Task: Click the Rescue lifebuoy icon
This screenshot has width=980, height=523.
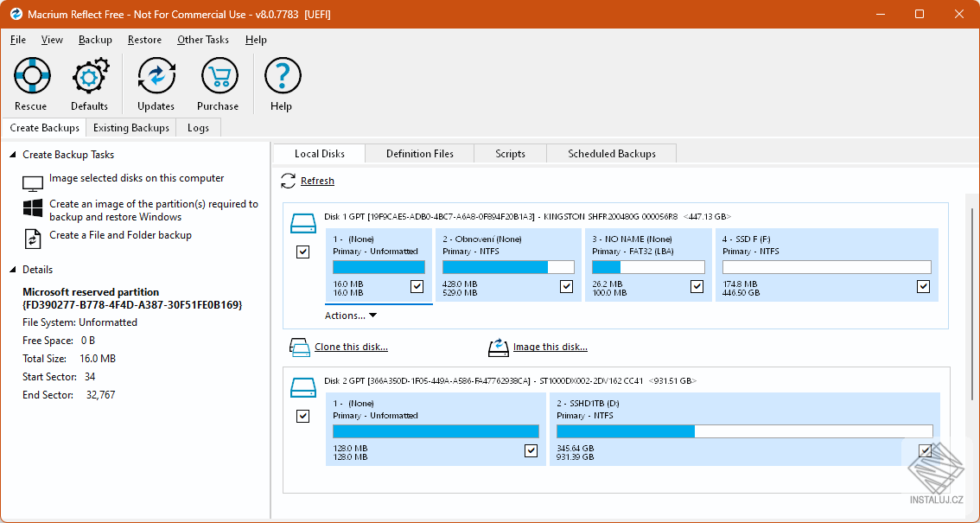Action: pos(31,77)
